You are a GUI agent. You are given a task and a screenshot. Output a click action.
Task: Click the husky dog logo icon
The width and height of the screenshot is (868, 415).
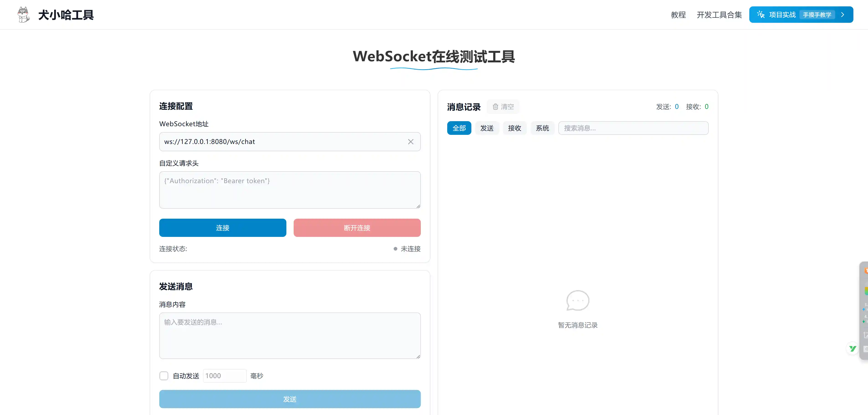[x=23, y=15]
